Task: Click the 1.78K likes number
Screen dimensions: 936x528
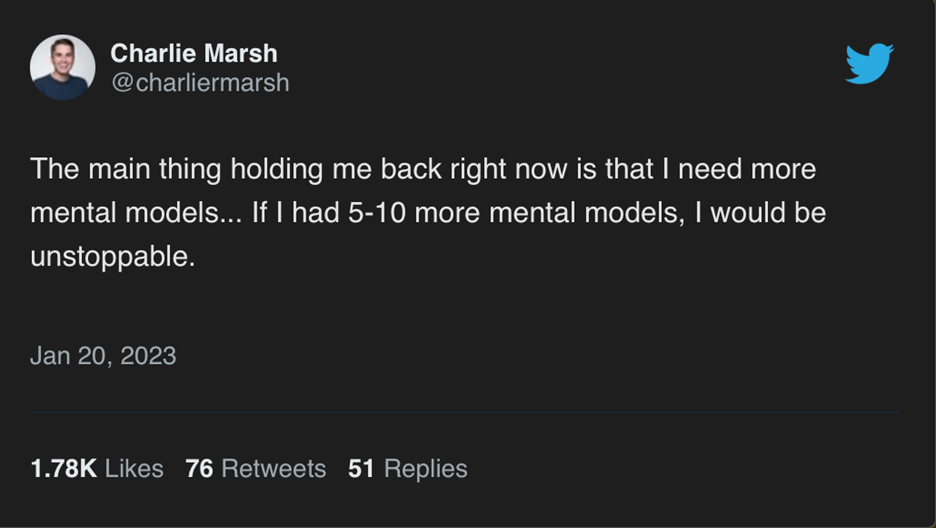Action: coord(62,468)
